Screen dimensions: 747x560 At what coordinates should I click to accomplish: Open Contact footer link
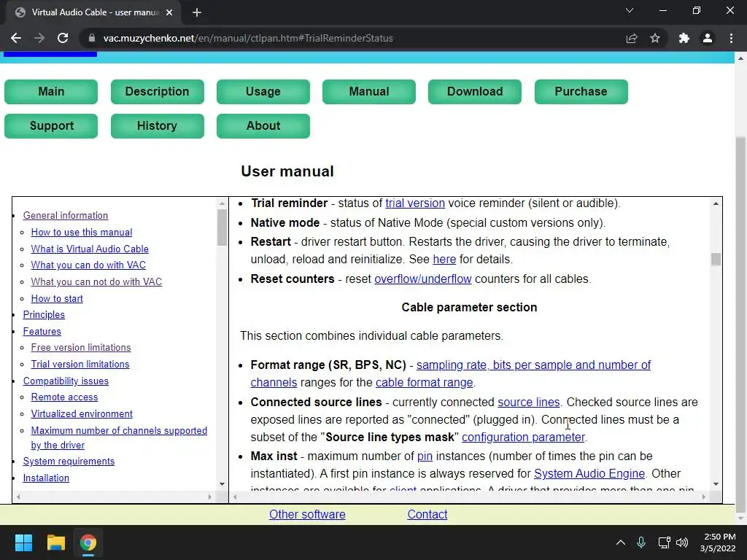point(427,514)
